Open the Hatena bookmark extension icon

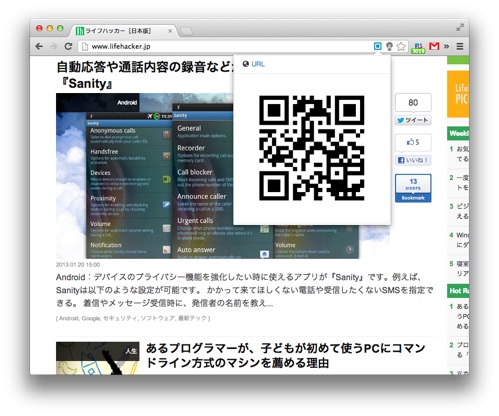418,47
